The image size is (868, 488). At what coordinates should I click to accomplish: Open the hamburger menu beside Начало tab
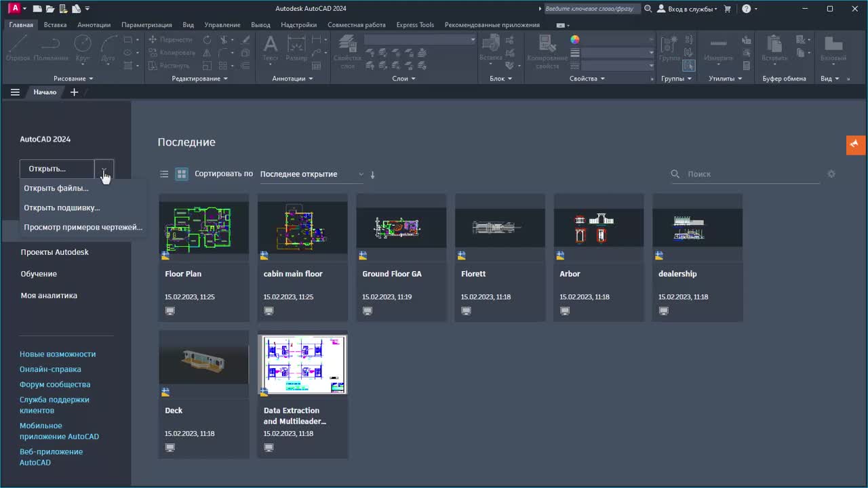(x=15, y=92)
